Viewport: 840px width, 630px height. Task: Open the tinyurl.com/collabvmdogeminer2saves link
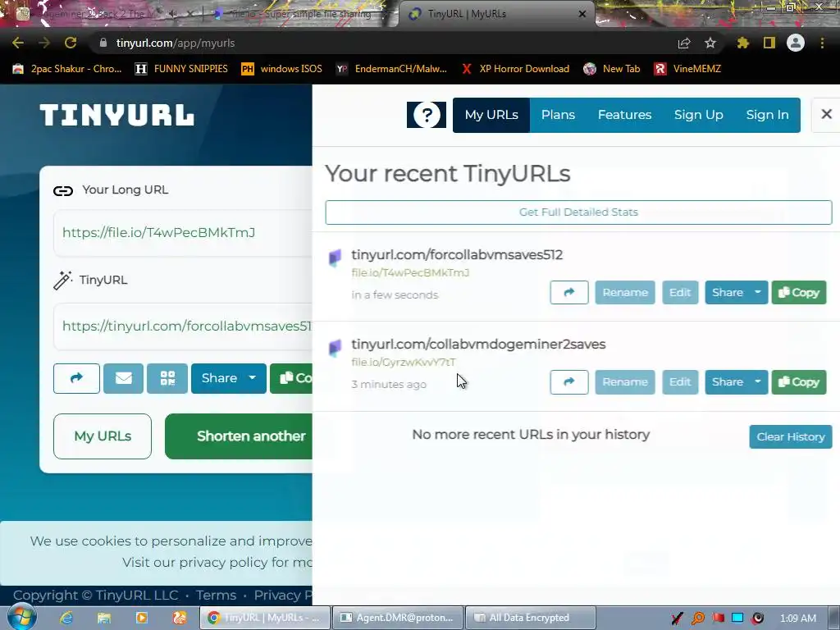(478, 344)
